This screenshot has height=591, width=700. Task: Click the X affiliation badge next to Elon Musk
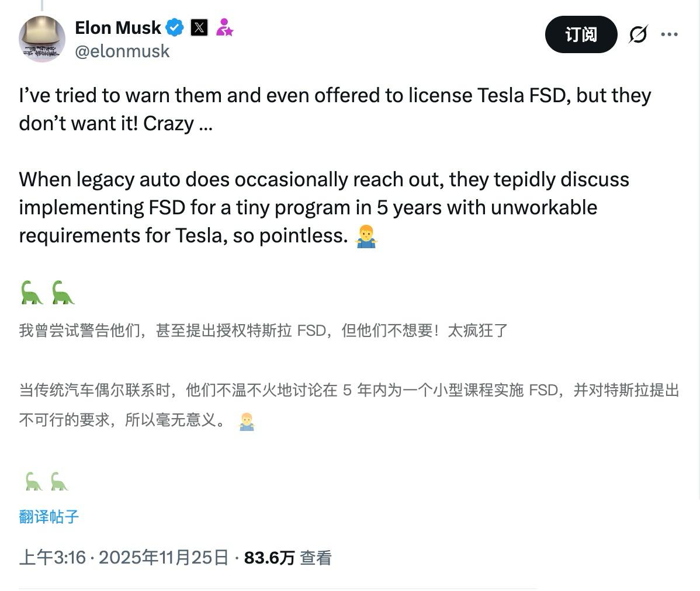(199, 27)
